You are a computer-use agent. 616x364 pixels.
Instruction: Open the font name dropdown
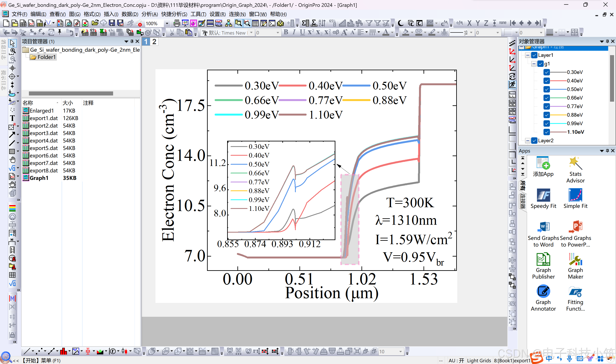pyautogui.click(x=251, y=33)
